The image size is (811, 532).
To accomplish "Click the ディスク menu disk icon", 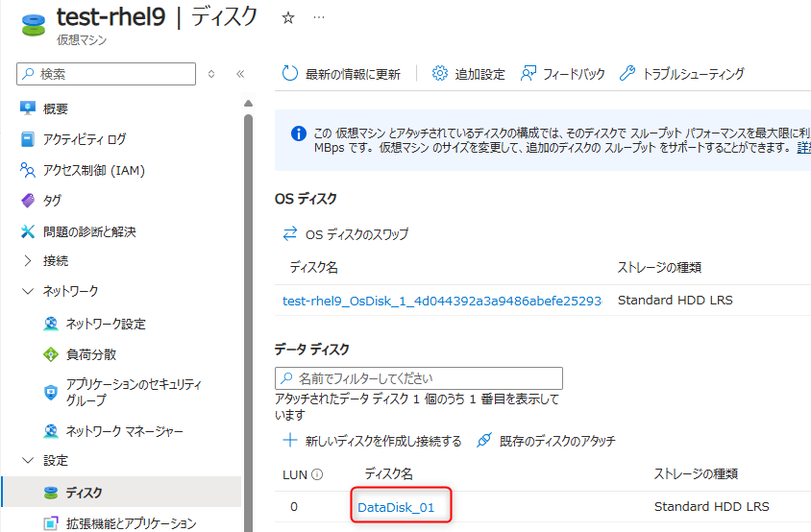I will [x=51, y=493].
